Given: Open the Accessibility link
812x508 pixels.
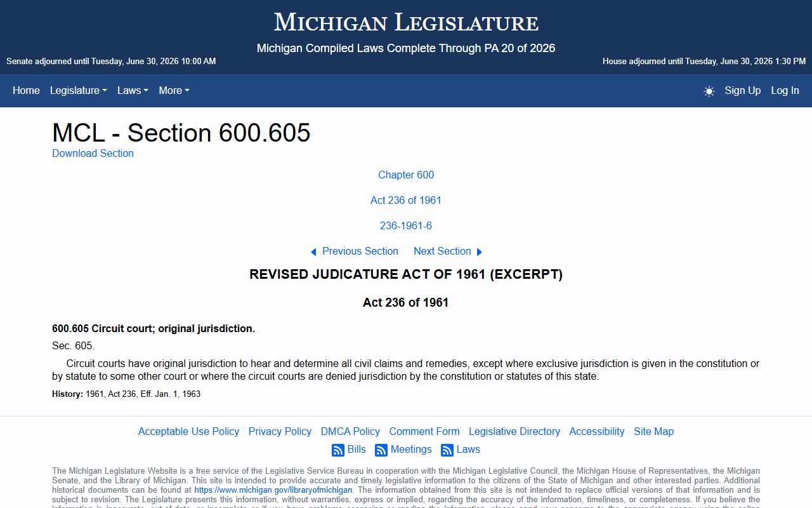Looking at the screenshot, I should coord(597,431).
